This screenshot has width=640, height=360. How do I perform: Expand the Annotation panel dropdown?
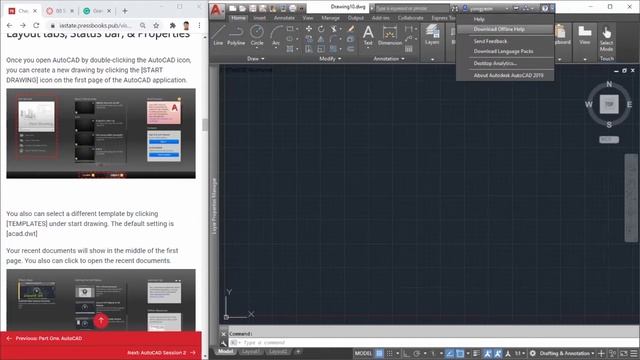tap(389, 59)
